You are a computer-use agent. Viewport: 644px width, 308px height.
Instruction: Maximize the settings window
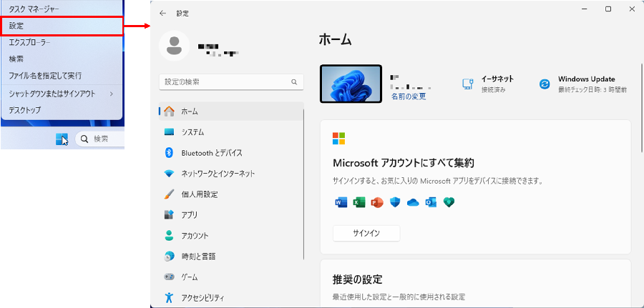point(608,9)
